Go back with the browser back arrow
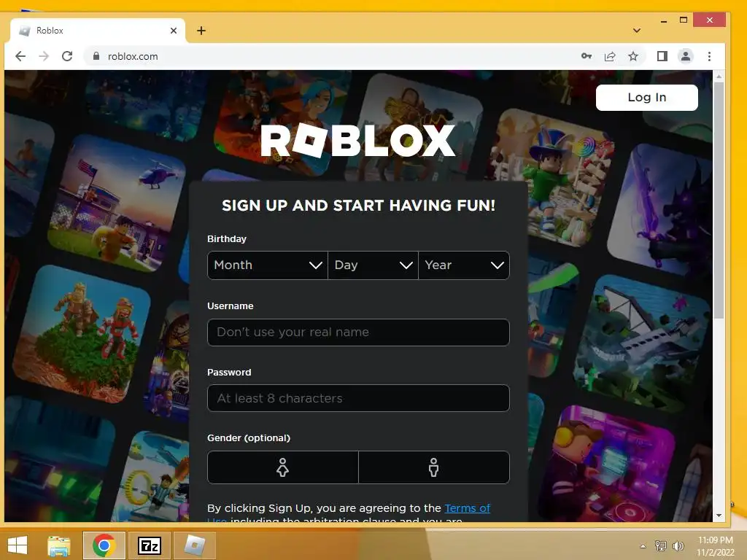 tap(20, 56)
